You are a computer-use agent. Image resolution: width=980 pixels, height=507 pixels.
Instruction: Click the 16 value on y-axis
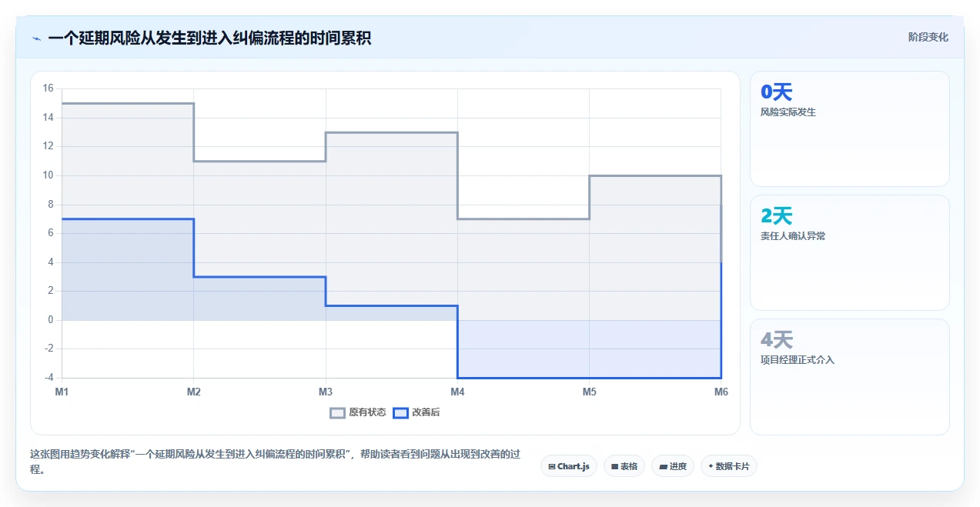pyautogui.click(x=48, y=88)
